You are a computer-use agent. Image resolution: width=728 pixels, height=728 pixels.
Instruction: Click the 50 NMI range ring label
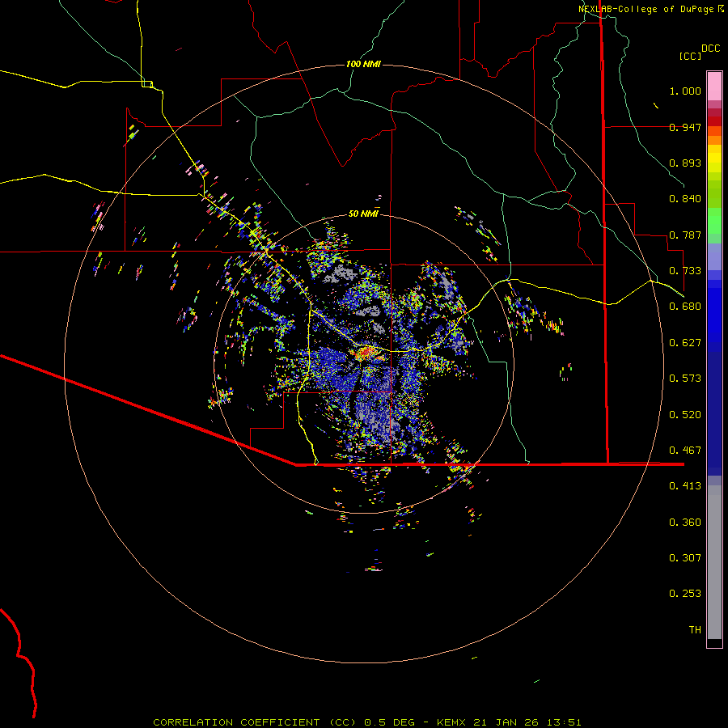click(x=363, y=214)
